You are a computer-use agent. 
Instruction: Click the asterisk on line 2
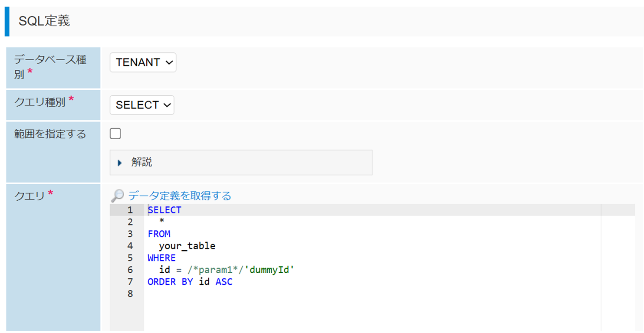pos(161,222)
